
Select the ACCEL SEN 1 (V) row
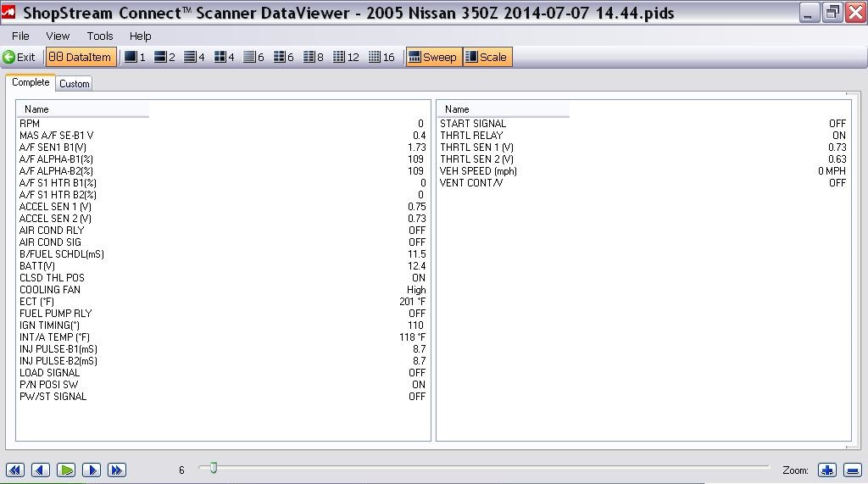tap(223, 207)
